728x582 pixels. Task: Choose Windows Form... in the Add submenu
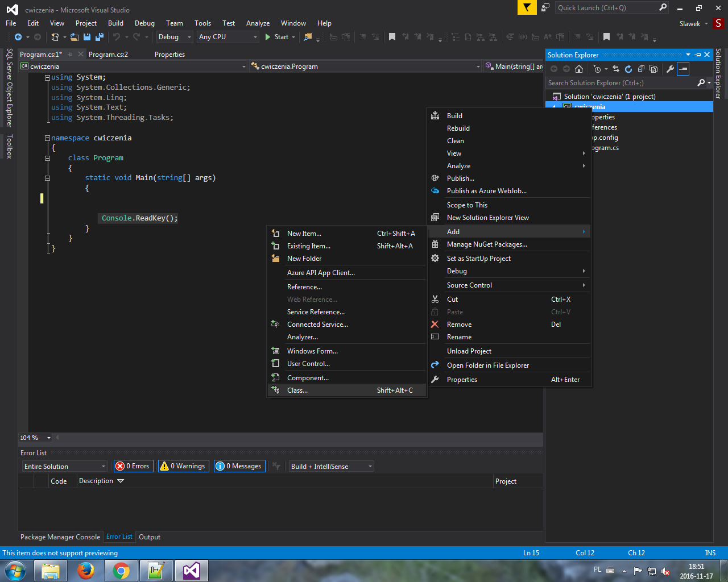(x=346, y=351)
